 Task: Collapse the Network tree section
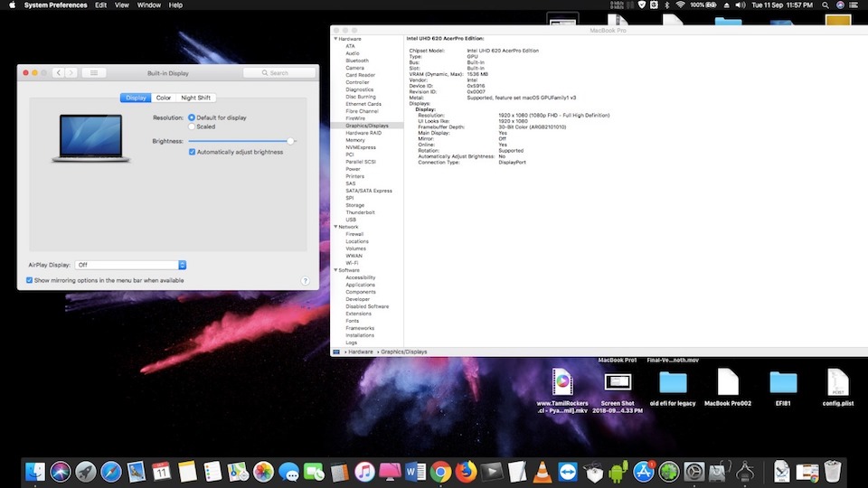[x=336, y=227]
